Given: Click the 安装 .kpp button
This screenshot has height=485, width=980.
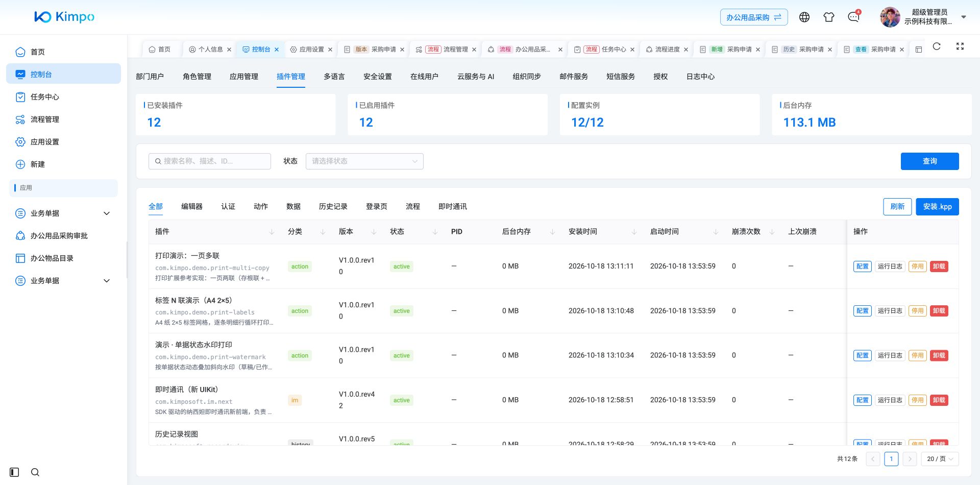Looking at the screenshot, I should (937, 207).
